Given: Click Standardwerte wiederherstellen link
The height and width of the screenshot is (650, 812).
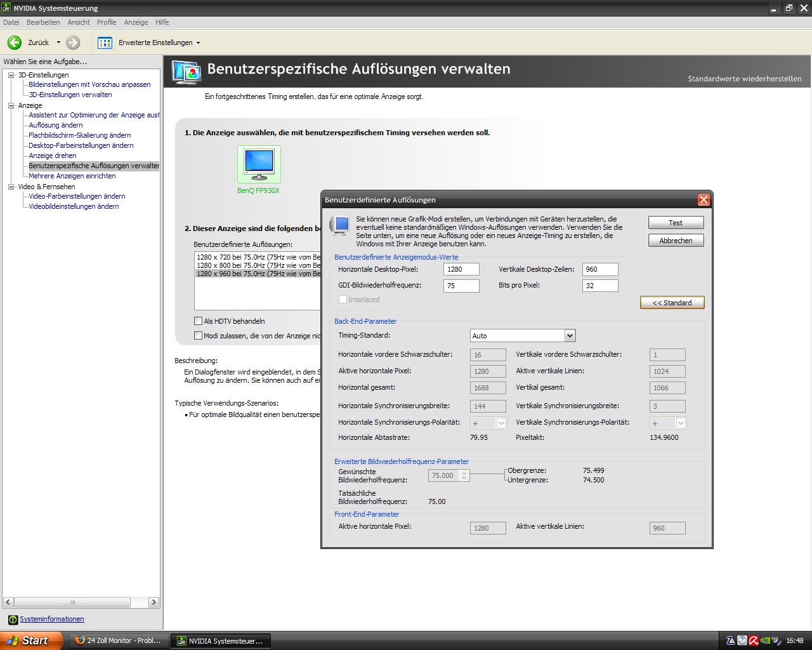Looking at the screenshot, I should [745, 79].
